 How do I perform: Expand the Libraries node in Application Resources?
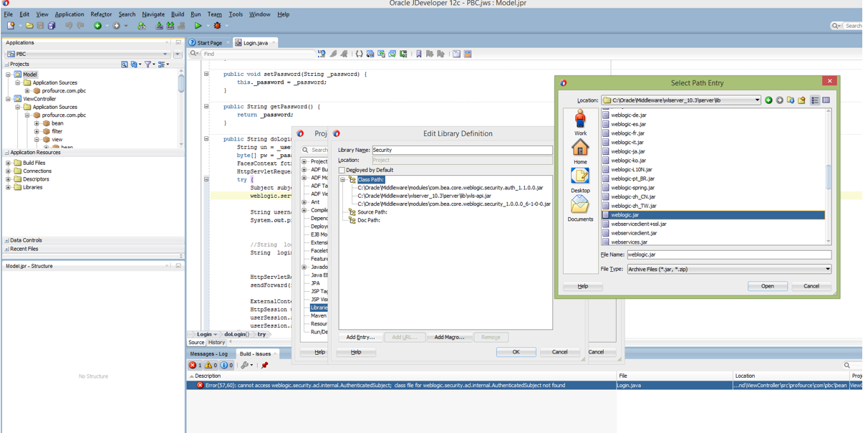tap(9, 187)
